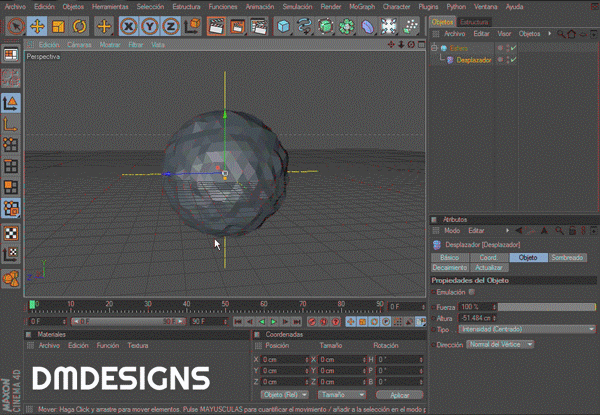The image size is (600, 415).
Task: Enable the Emulación checkbox
Action: [472, 292]
